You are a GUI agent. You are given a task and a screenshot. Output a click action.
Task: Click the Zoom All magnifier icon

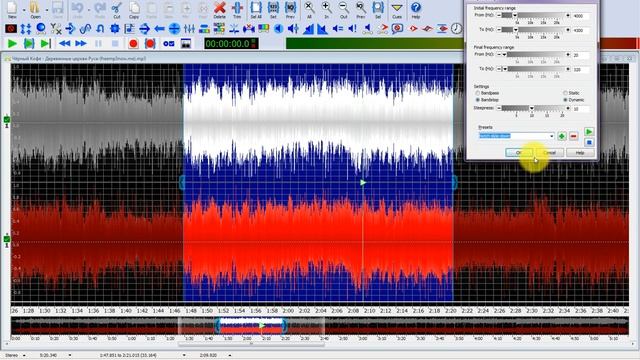point(309,9)
